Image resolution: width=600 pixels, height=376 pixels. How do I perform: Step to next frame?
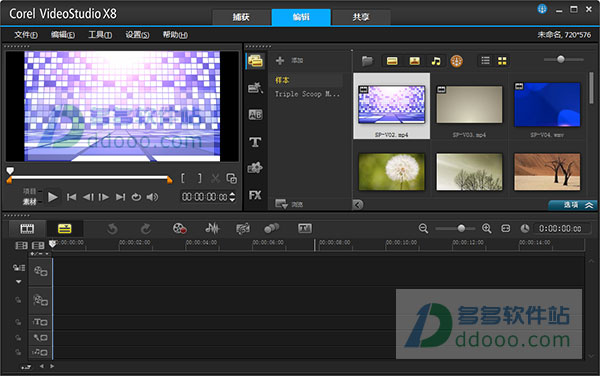(104, 197)
